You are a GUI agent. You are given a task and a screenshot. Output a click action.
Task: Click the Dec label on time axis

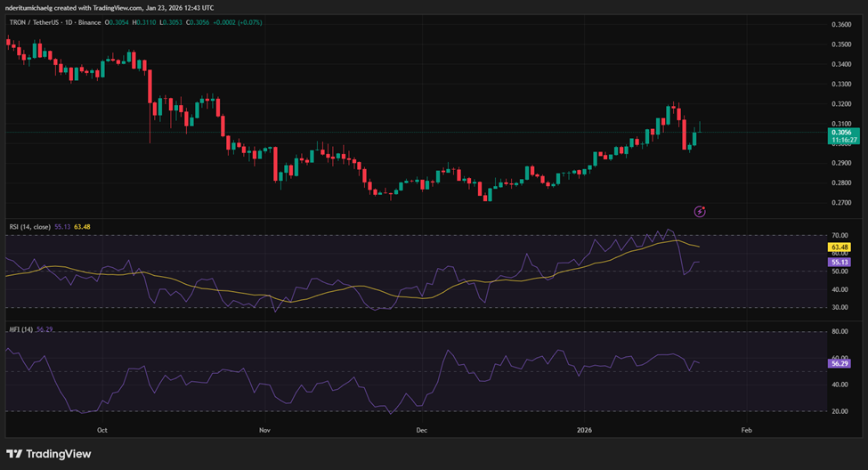point(422,429)
